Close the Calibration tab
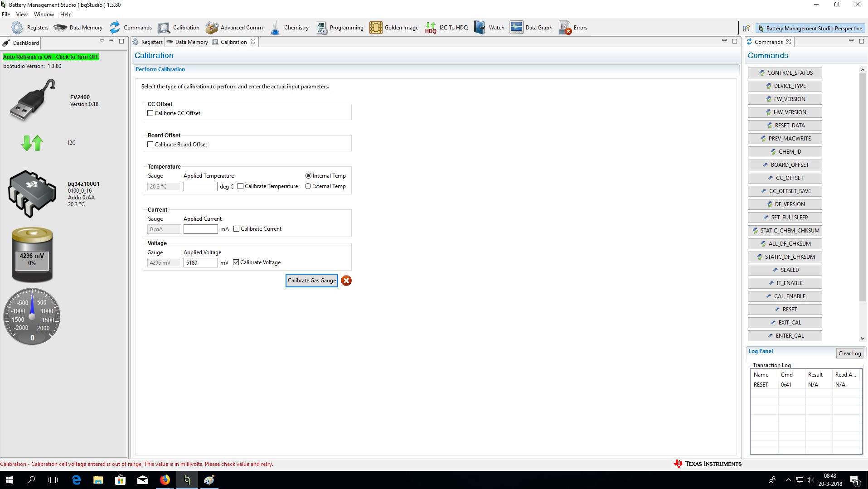This screenshot has height=489, width=868. tap(253, 42)
